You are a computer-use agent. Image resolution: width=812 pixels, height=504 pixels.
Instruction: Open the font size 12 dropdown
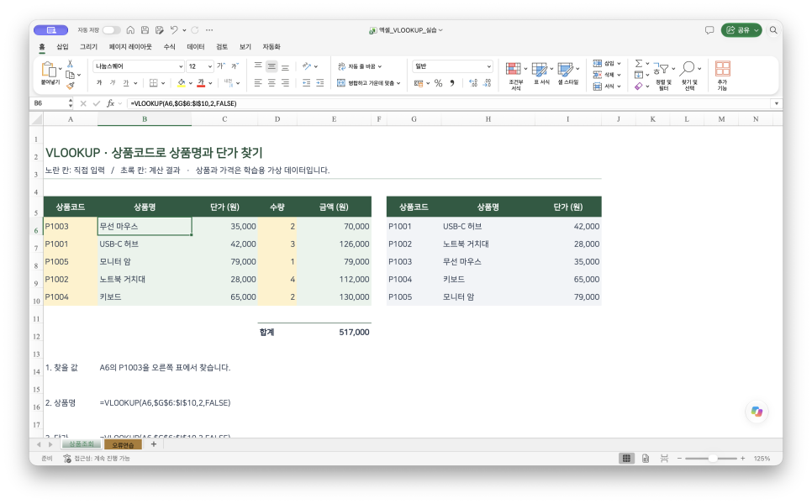point(210,66)
